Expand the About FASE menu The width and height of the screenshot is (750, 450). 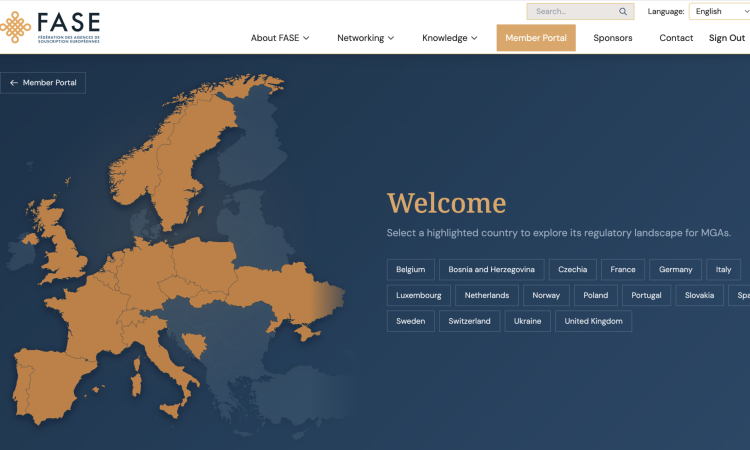[x=280, y=38]
